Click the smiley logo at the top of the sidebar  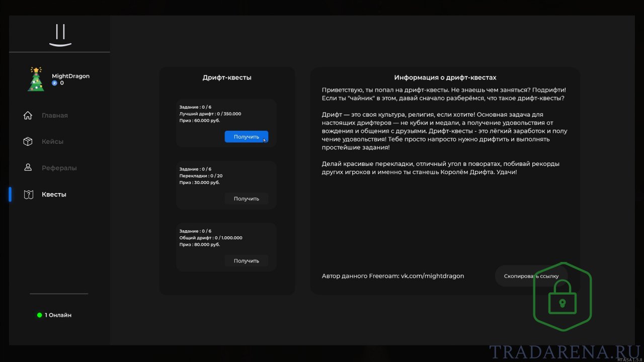[x=60, y=36]
